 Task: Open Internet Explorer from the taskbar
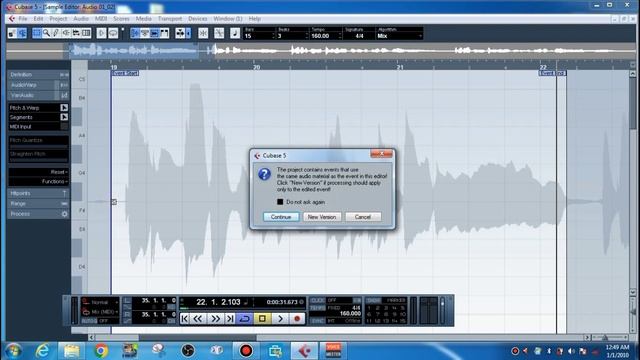[x=42, y=351]
